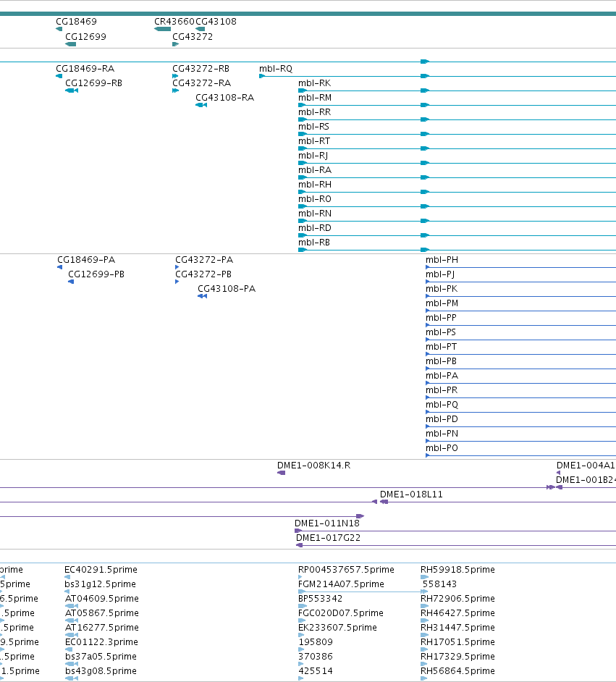
Task: Open EST EC40291.5prime
Action: [101, 569]
